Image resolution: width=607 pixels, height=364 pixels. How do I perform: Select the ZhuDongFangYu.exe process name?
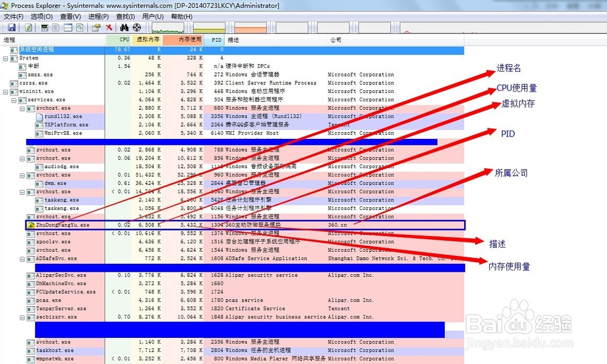pyautogui.click(x=63, y=225)
